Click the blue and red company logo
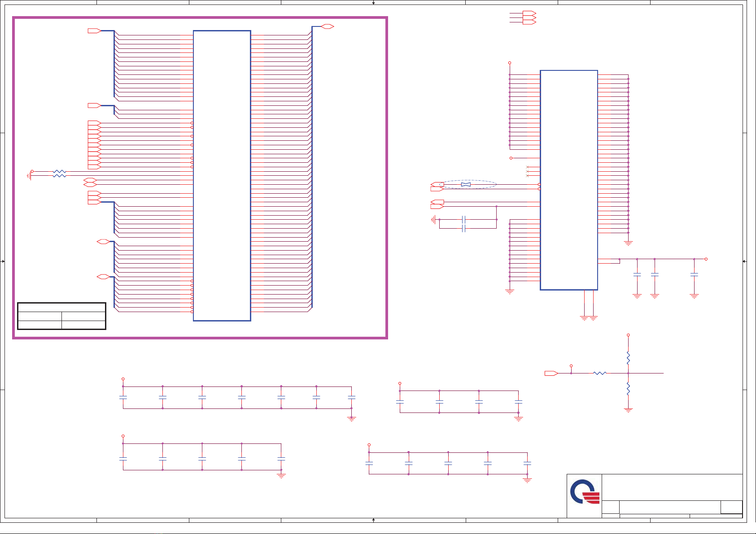 (585, 492)
